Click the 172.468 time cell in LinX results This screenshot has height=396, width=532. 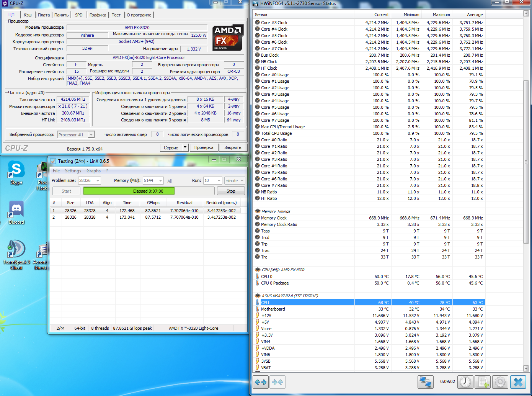point(127,211)
